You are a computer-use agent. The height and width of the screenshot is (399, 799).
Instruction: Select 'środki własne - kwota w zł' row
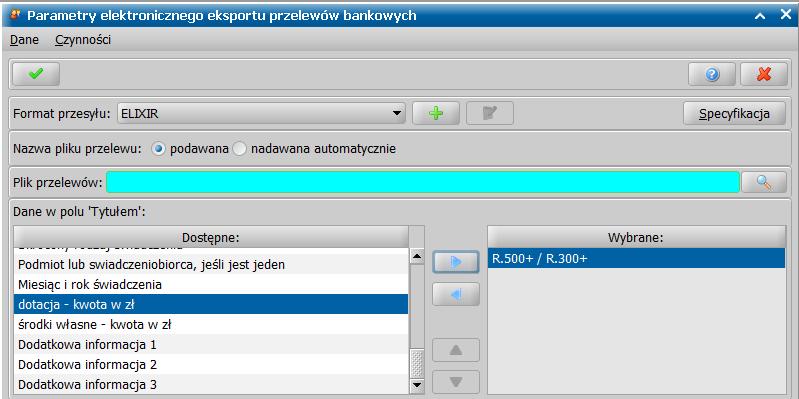211,324
